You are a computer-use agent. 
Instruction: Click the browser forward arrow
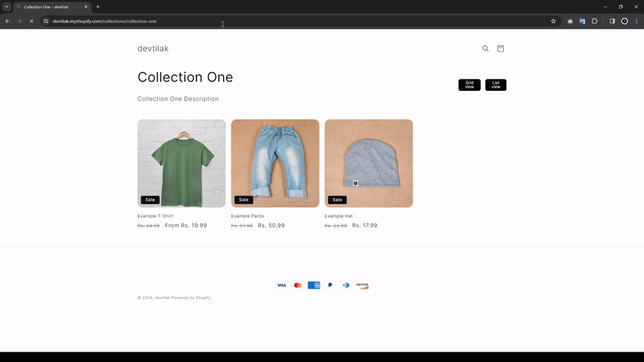[x=19, y=21]
